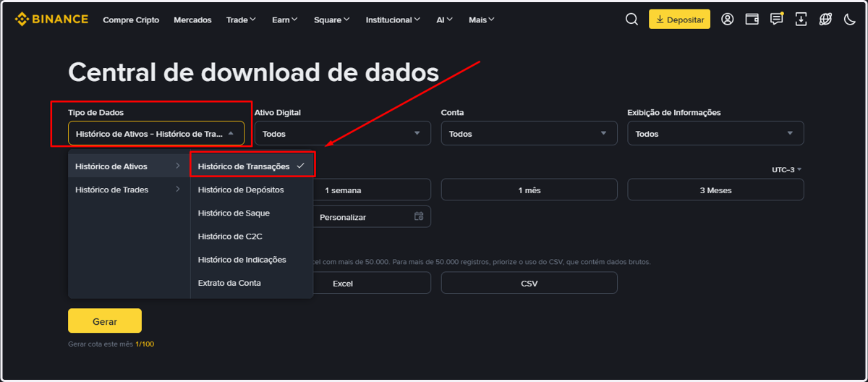Viewport: 868px width, 382px height.
Task: Expand the Institucional menu
Action: [x=393, y=20]
